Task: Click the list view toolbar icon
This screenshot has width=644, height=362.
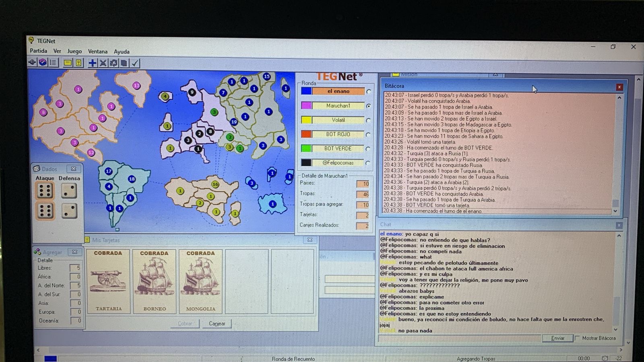Action: coord(53,62)
